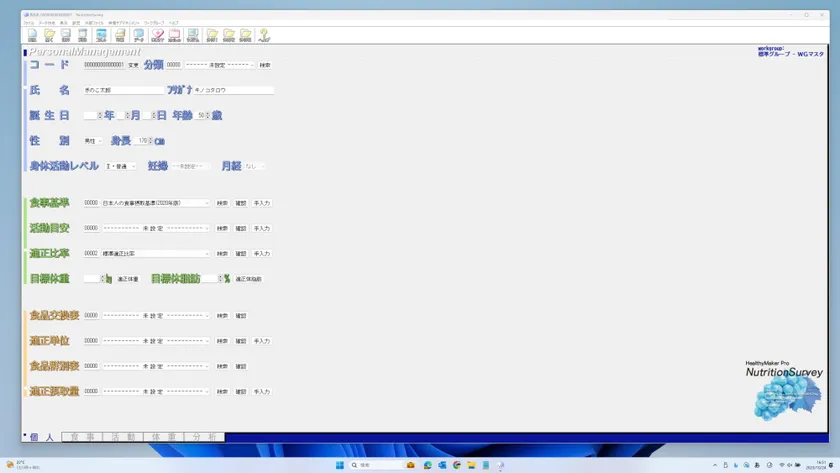Click 検索 button beside 分類 dropdown
This screenshot has width=840, height=473.
pos(265,65)
